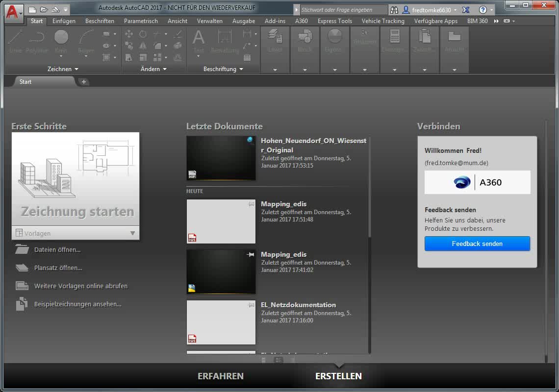Open the Express Tools ribbon tab
The height and width of the screenshot is (392, 559).
(335, 21)
